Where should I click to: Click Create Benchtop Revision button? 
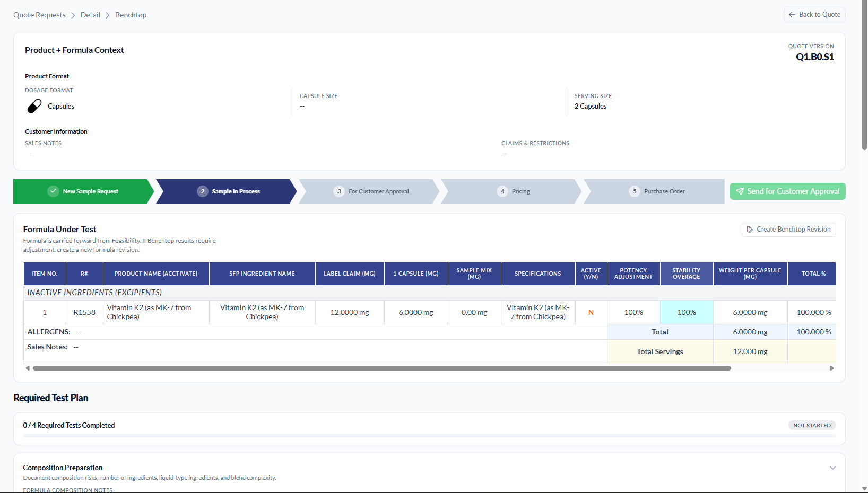[x=788, y=230]
